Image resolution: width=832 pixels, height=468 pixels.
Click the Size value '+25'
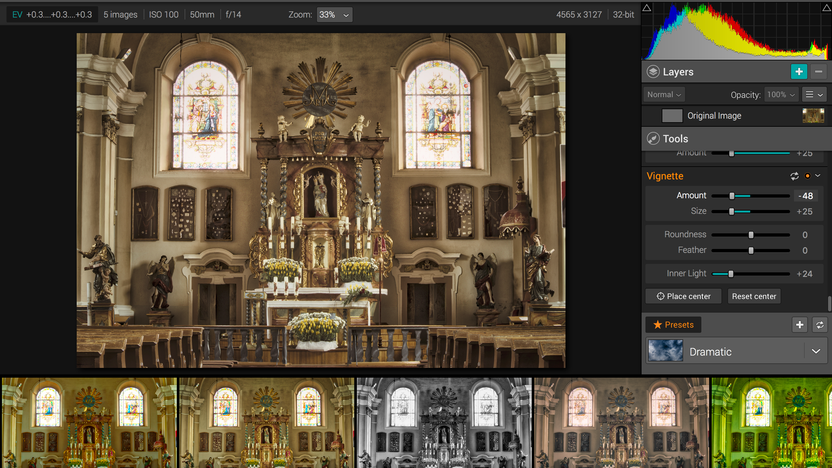coord(804,211)
